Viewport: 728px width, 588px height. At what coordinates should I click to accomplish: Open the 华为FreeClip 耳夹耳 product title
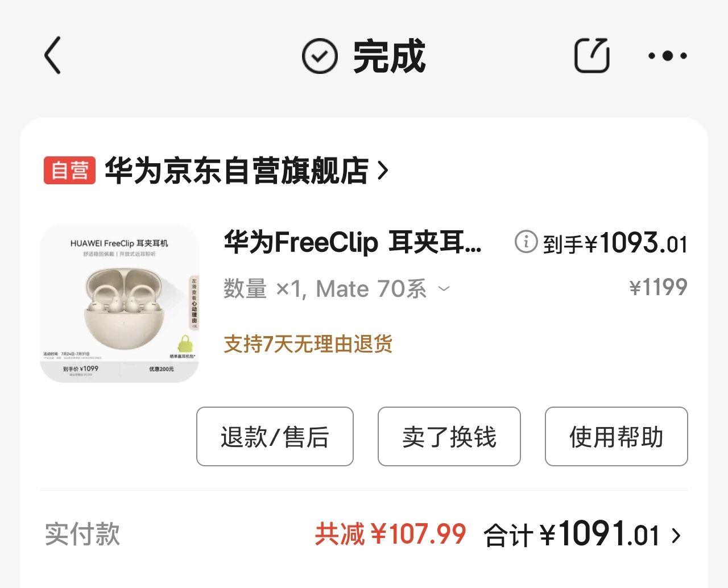coord(353,242)
